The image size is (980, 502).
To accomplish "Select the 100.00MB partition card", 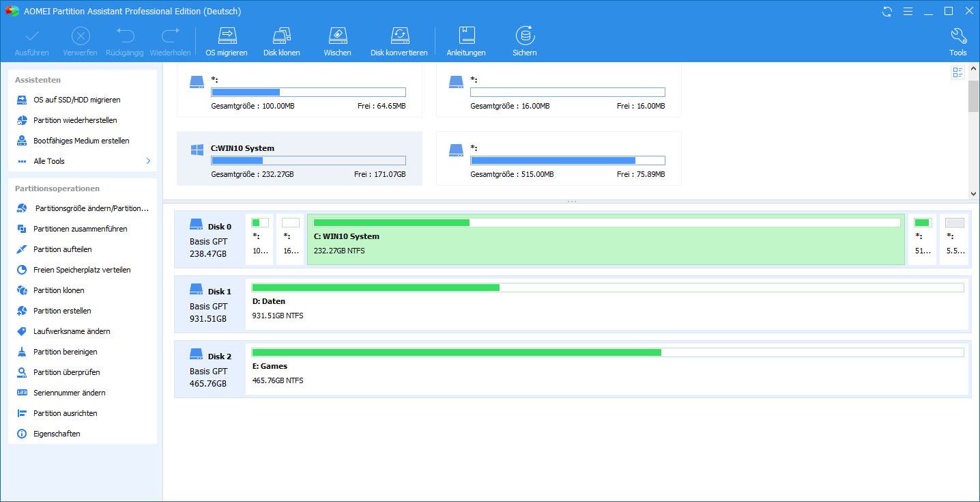I will (300, 91).
